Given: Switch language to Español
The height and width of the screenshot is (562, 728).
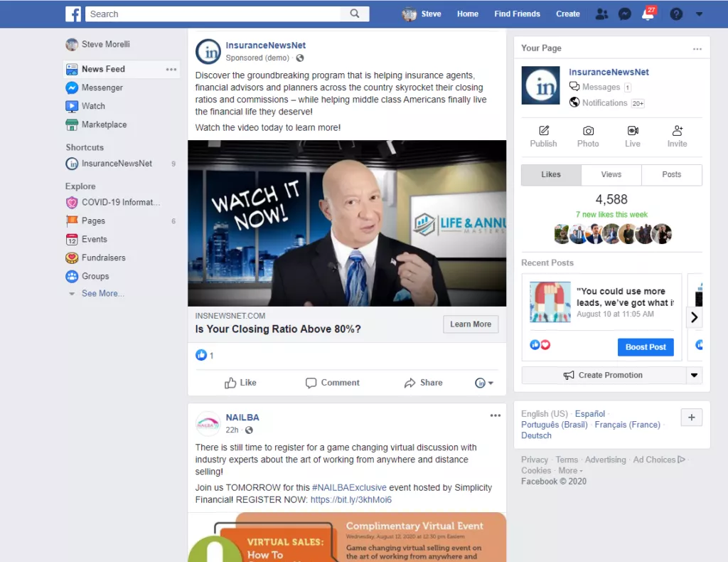Looking at the screenshot, I should (x=589, y=414).
